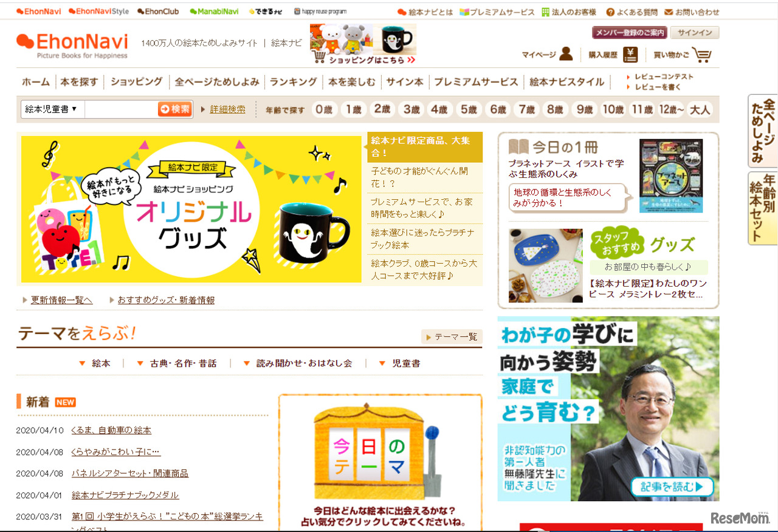Open くるま、自動車の絵本 news link
Image resolution: width=778 pixels, height=532 pixels.
[111, 431]
